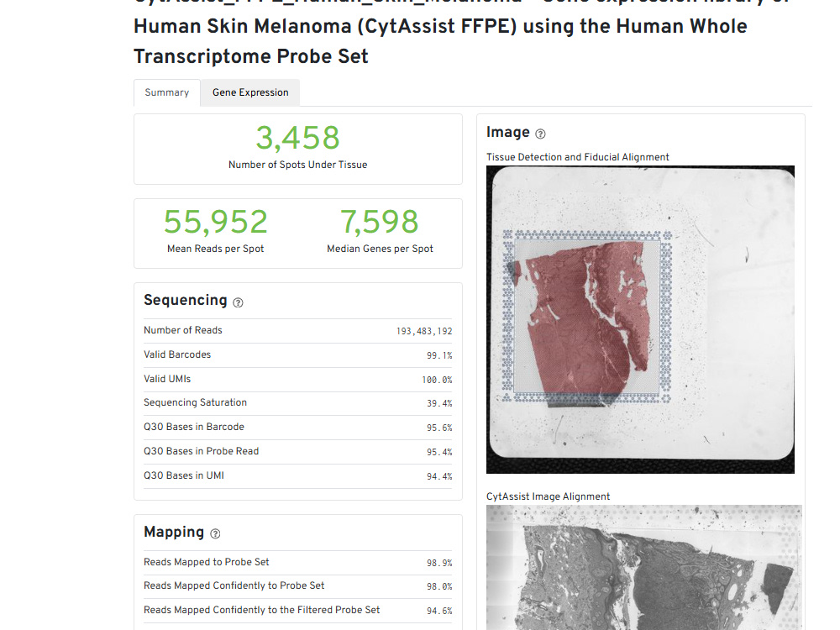Image resolution: width=840 pixels, height=630 pixels.
Task: Click the Sequencing section heading
Action: [186, 300]
